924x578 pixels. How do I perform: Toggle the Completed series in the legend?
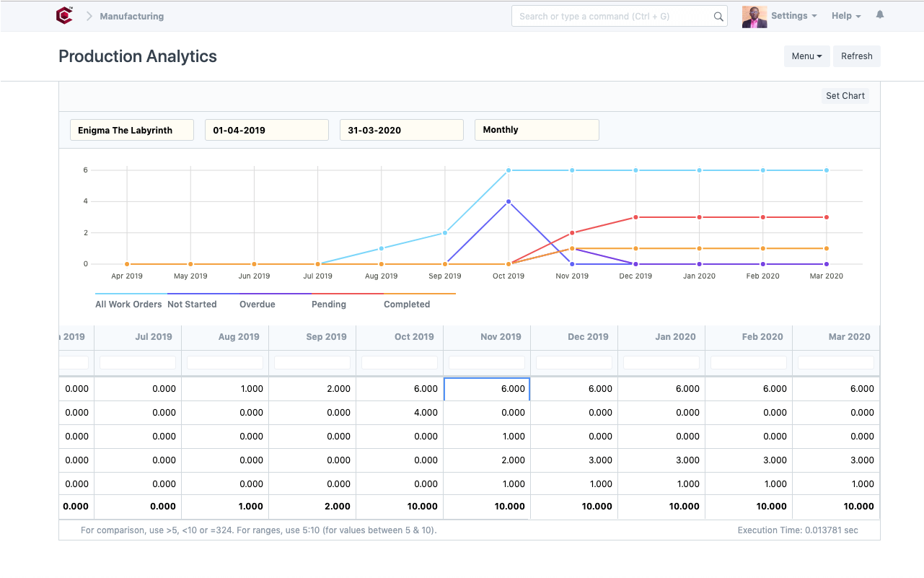pyautogui.click(x=406, y=304)
